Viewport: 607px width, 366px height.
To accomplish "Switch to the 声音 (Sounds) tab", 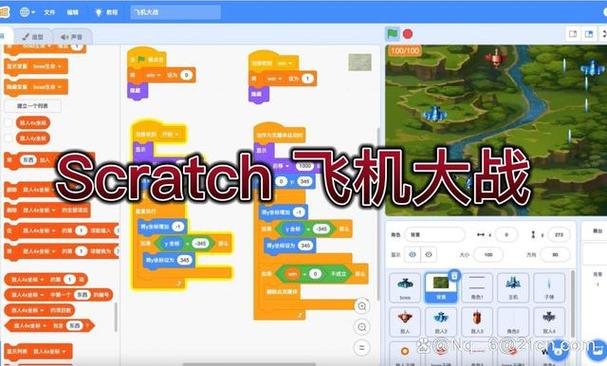I will (x=72, y=37).
